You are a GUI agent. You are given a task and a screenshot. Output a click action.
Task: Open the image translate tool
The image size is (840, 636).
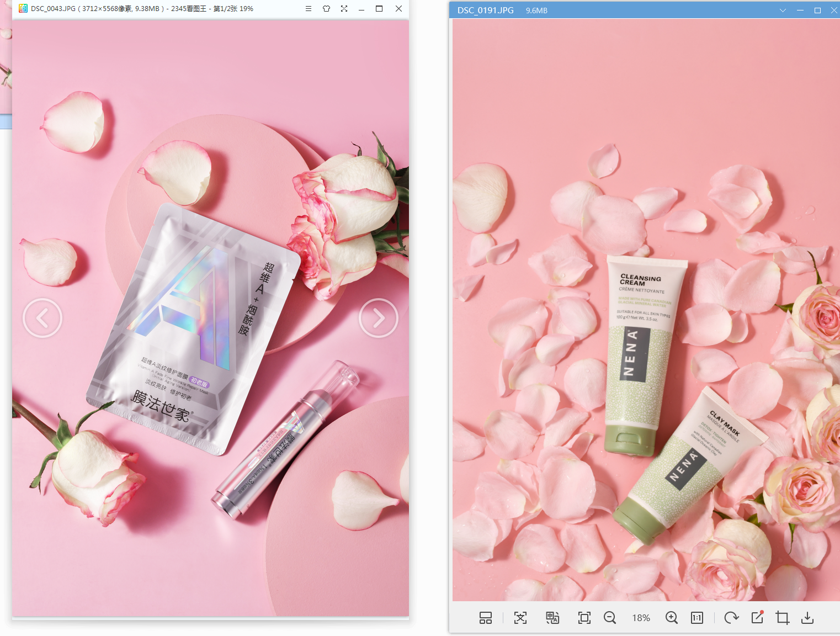(552, 618)
